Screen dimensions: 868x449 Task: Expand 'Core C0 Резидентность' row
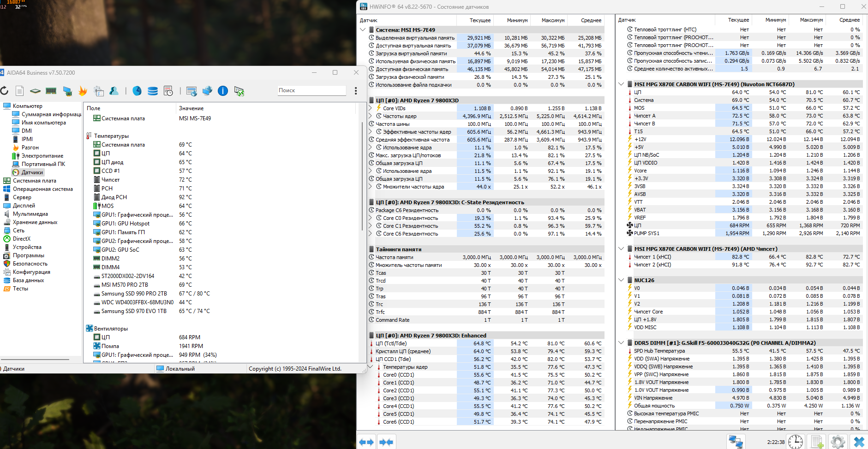point(370,218)
